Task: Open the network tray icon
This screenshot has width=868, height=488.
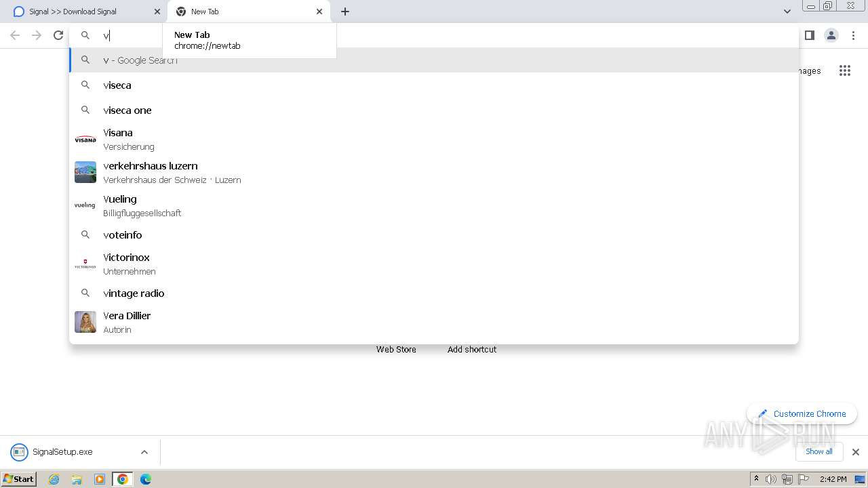Action: [787, 479]
